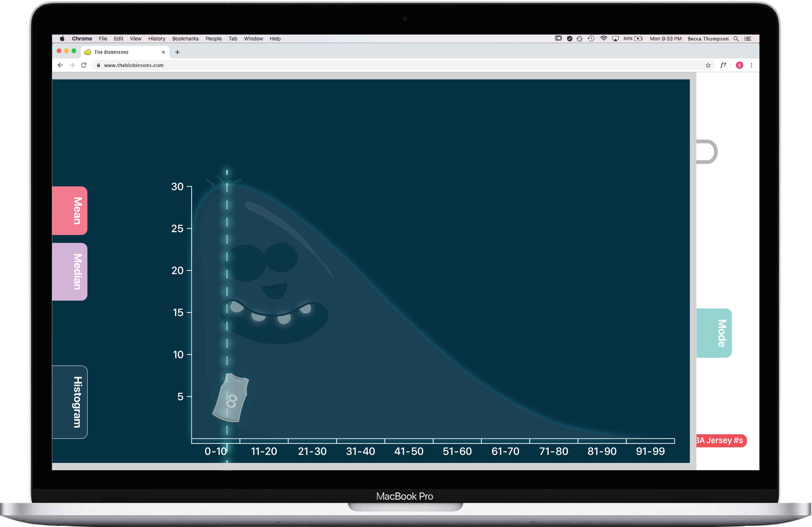Open the Tab menu

click(x=233, y=39)
